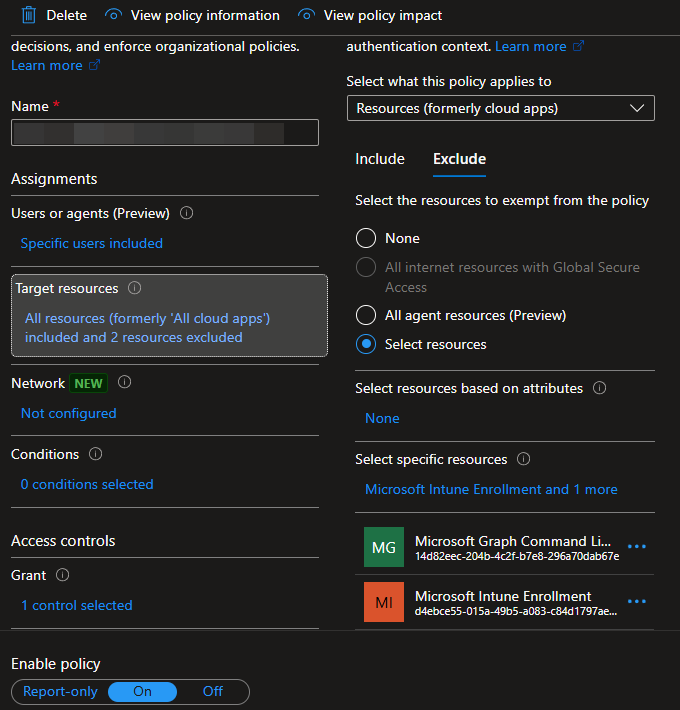Set Enable policy to Report-only
Viewport: 680px width, 710px height.
click(x=60, y=691)
